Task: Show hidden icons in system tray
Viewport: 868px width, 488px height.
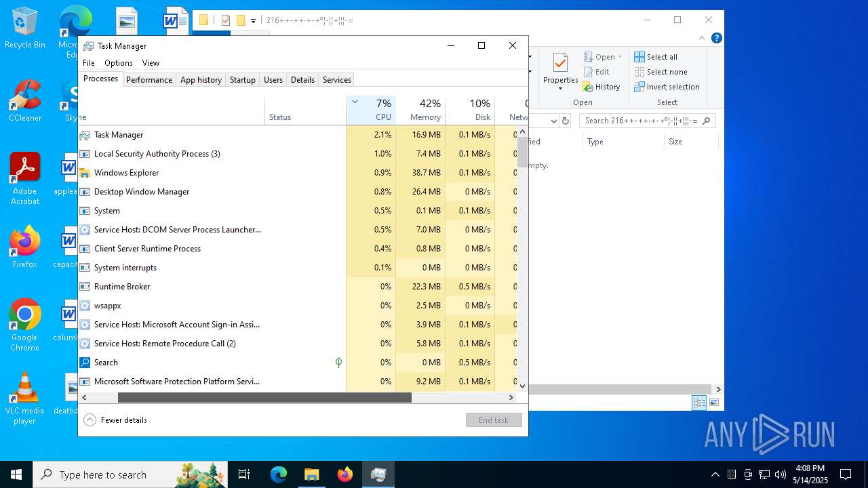Action: (715, 474)
